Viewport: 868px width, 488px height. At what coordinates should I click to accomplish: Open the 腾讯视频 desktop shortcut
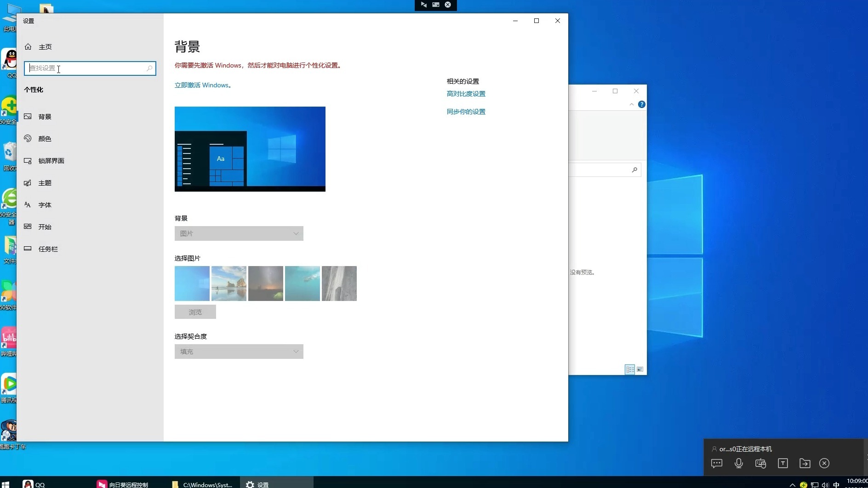[x=8, y=388]
